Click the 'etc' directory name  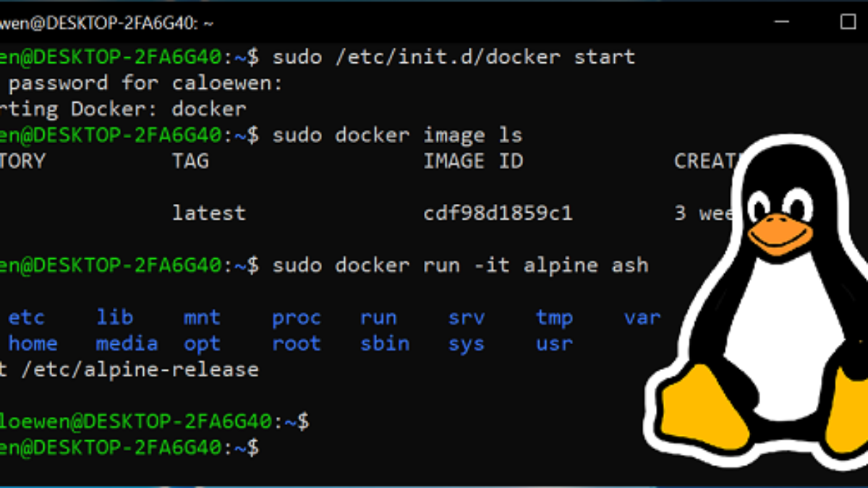coord(26,317)
